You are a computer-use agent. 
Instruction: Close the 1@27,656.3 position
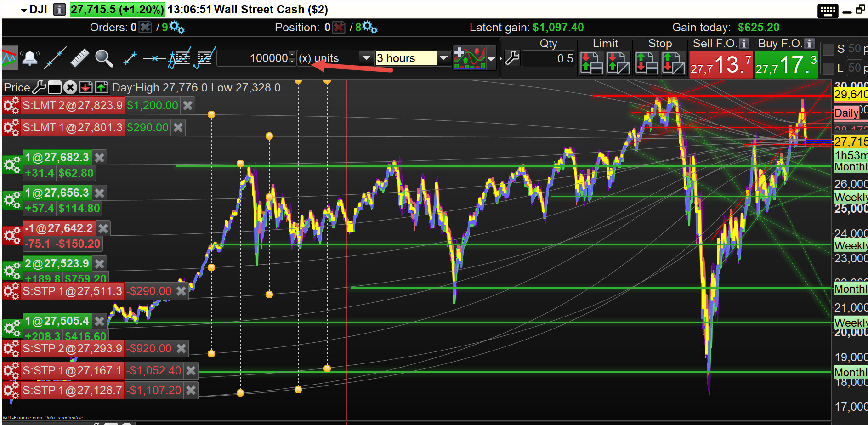(x=100, y=193)
